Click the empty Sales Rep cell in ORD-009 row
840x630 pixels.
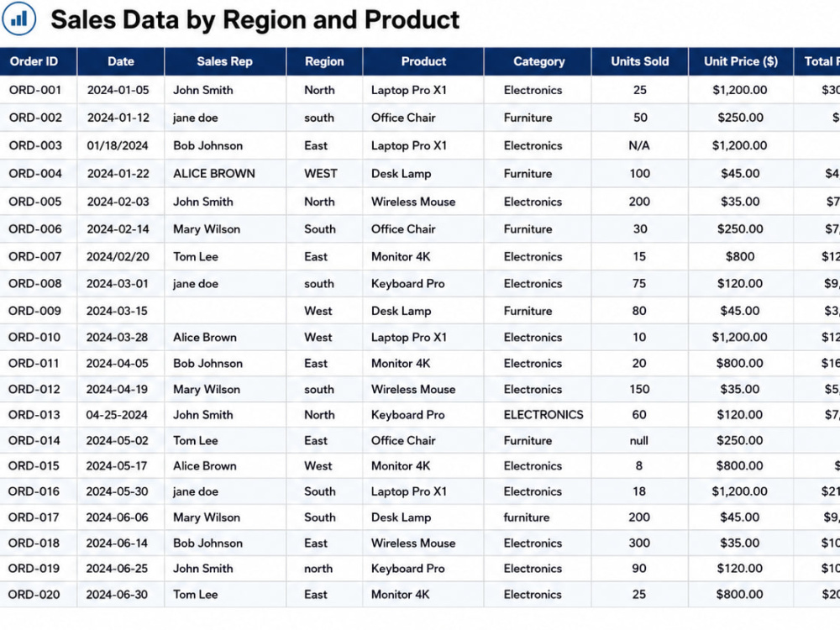[x=225, y=311]
